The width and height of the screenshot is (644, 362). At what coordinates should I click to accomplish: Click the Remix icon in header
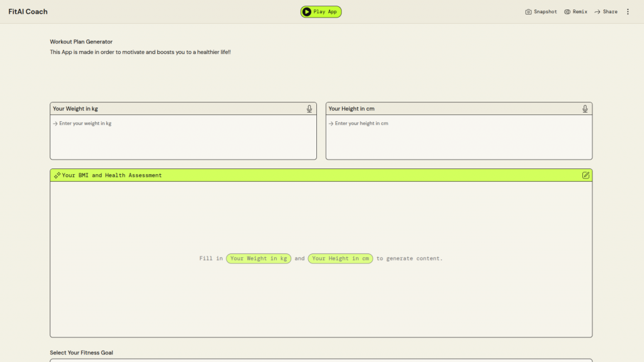567,12
